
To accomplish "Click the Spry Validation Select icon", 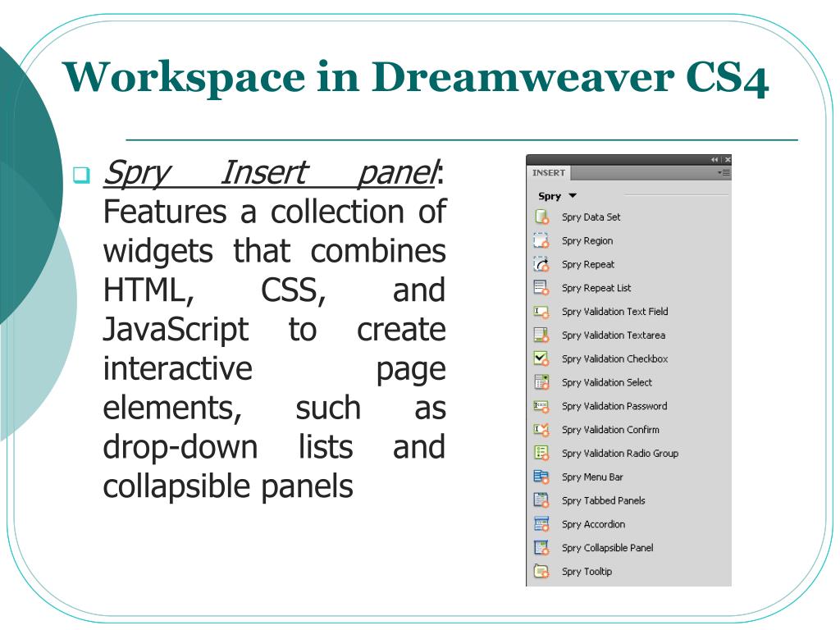I will pyautogui.click(x=541, y=382).
